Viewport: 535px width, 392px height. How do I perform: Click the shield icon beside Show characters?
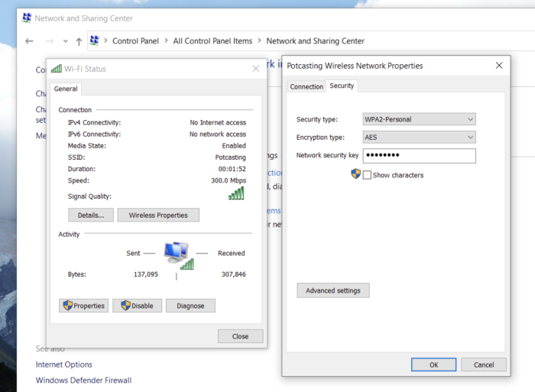(x=356, y=174)
